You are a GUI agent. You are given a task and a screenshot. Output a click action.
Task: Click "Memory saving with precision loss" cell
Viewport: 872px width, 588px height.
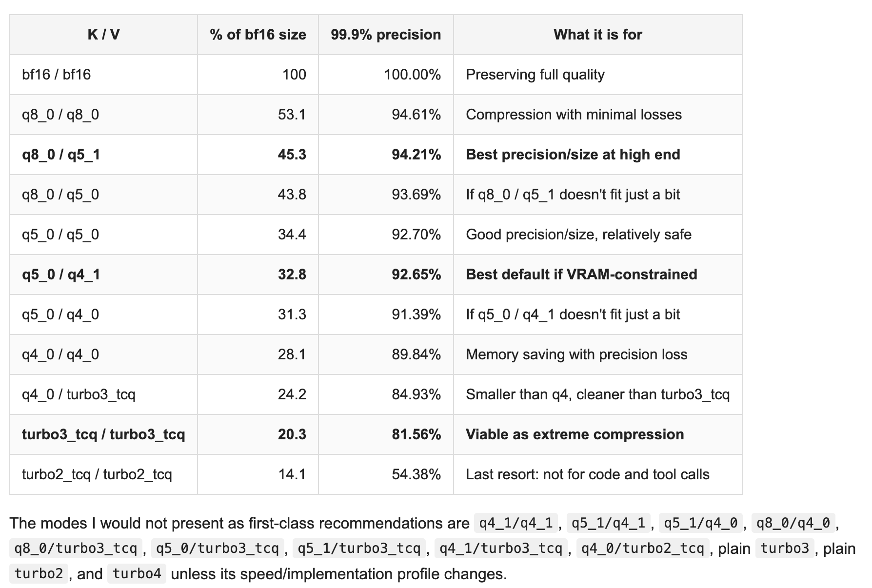(x=576, y=354)
